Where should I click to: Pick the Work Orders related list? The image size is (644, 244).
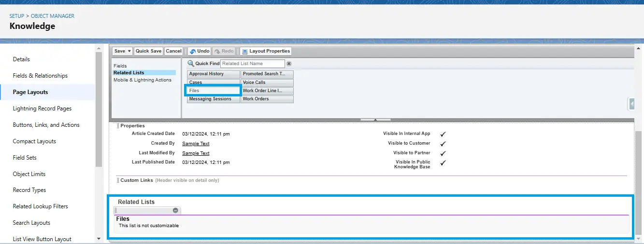click(267, 99)
